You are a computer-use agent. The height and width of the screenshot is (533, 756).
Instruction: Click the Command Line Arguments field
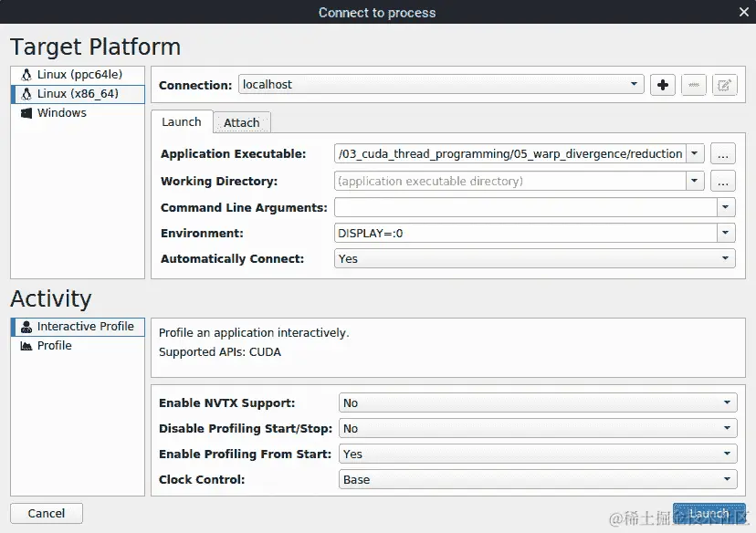point(526,207)
